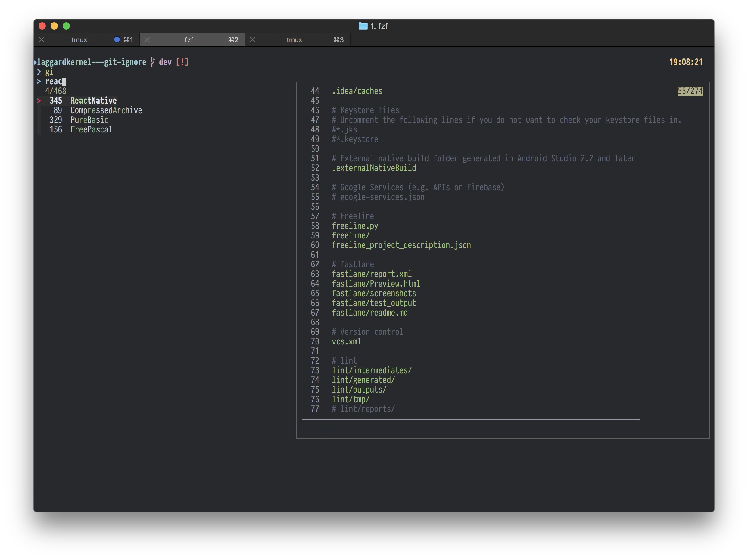Switch to the first tmux tab

tap(79, 39)
